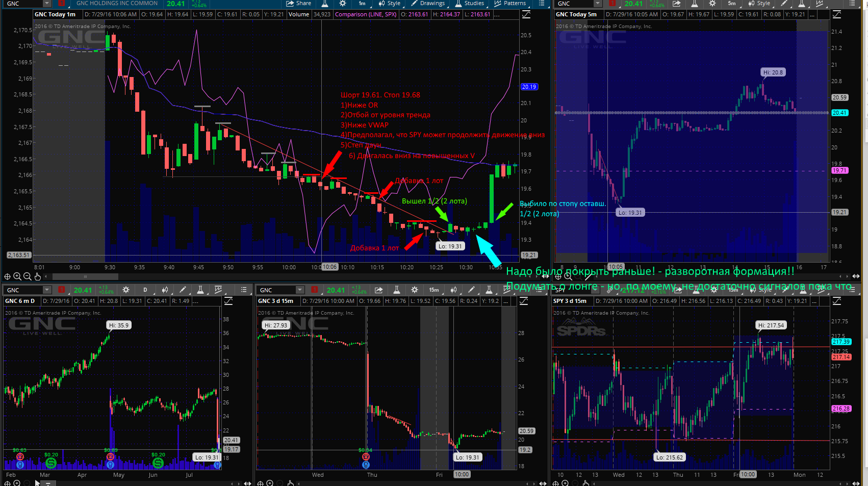
Task: Open Share menu in GNC 1m chart
Action: coord(299,3)
